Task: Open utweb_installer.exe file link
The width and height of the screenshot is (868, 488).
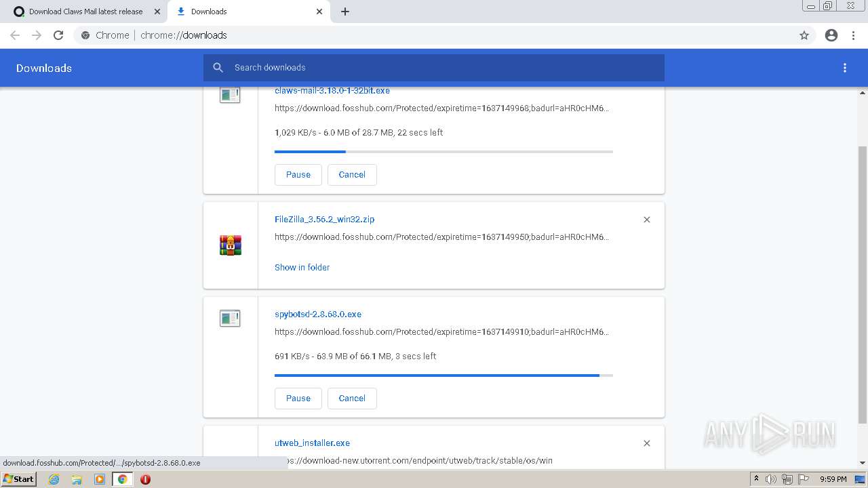Action: tap(312, 443)
